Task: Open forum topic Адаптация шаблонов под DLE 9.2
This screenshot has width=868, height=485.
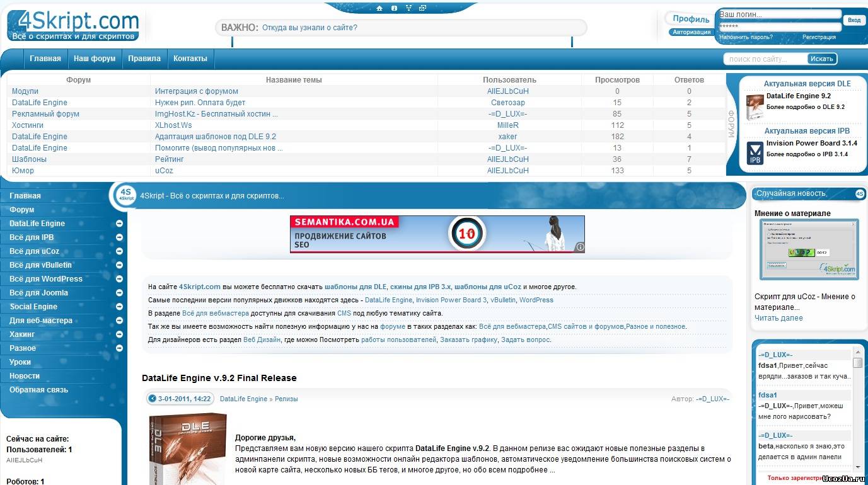Action: [x=216, y=137]
